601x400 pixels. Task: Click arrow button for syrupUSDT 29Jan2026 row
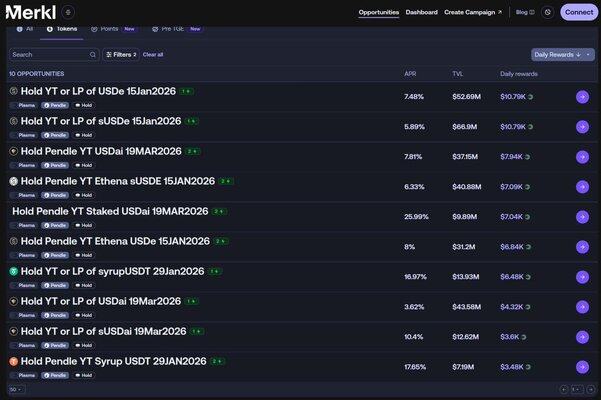coord(582,276)
